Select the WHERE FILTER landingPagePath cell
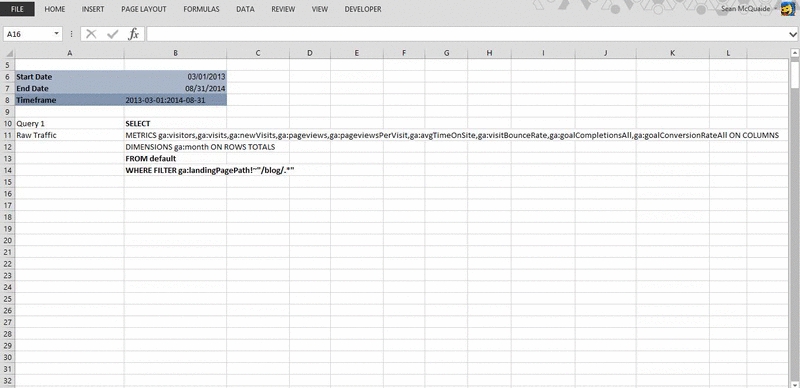The height and width of the screenshot is (388, 800). pyautogui.click(x=176, y=171)
